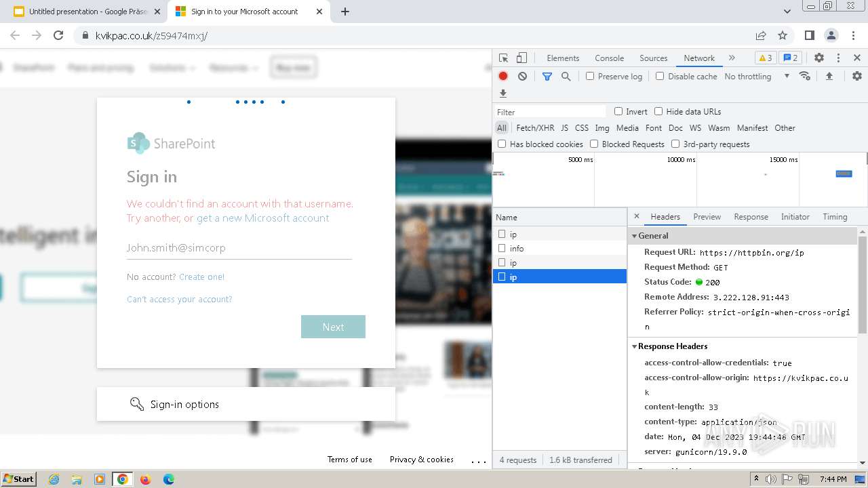868x488 pixels.
Task: Open the tab search dropdown arrow
Action: click(787, 12)
